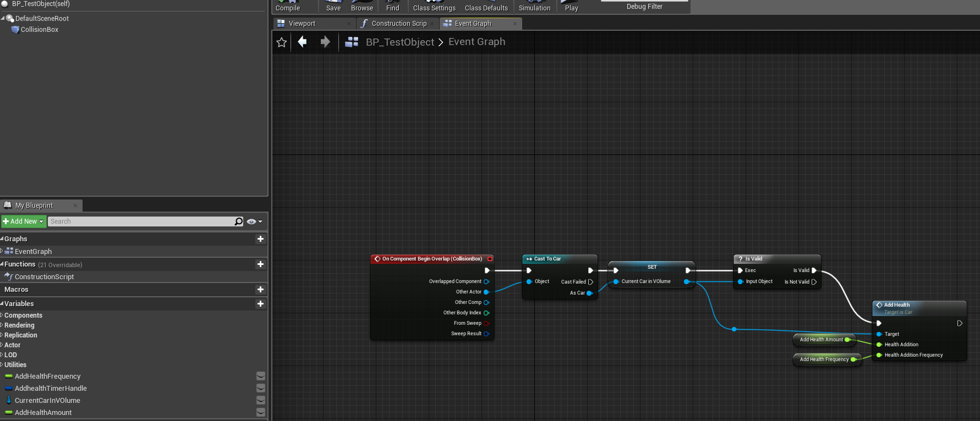Select the My Blueprint tab

[x=41, y=206]
